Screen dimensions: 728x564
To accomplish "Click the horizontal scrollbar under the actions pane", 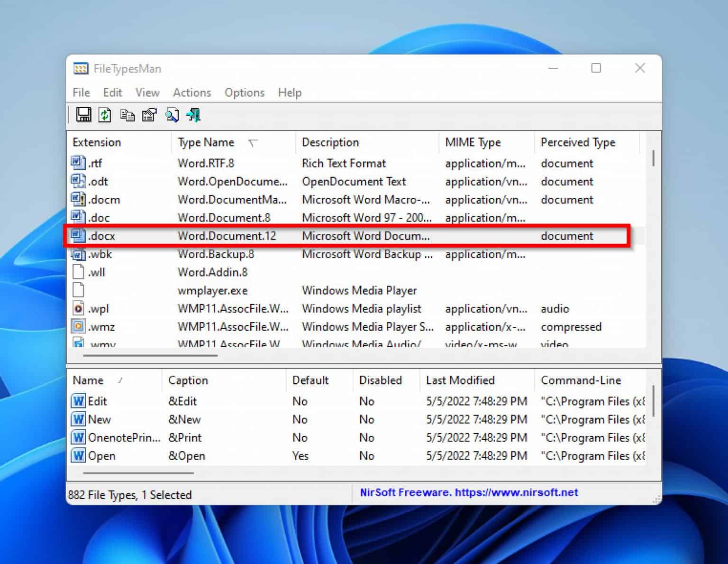I will pos(137,473).
